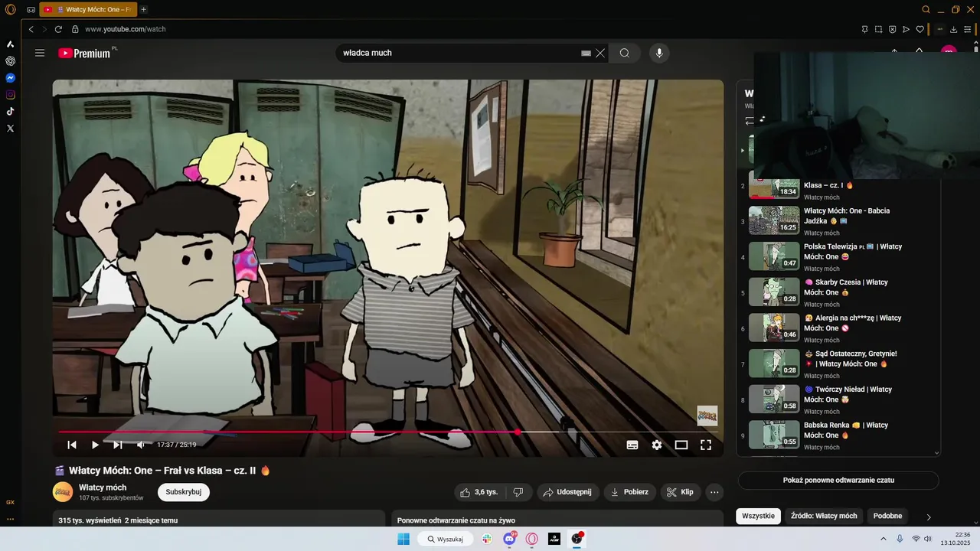Select the Źródło: Włatcy móch chip
The width and height of the screenshot is (980, 551).
point(824,516)
